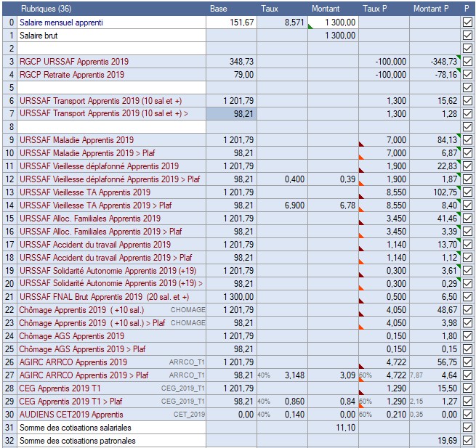The image size is (476, 448).
Task: Select the highlighted Base cell 98,21 in row 7
Action: click(x=232, y=114)
